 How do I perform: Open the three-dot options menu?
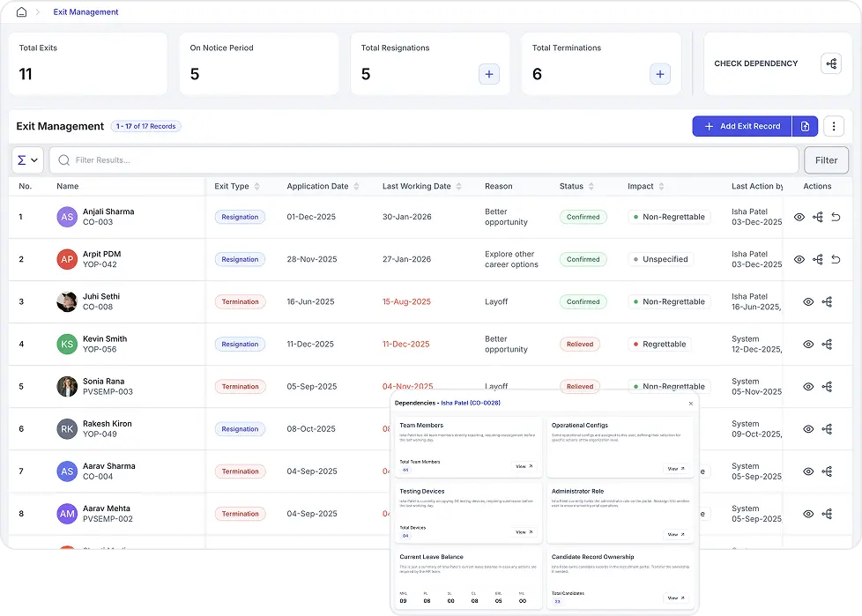[832, 126]
